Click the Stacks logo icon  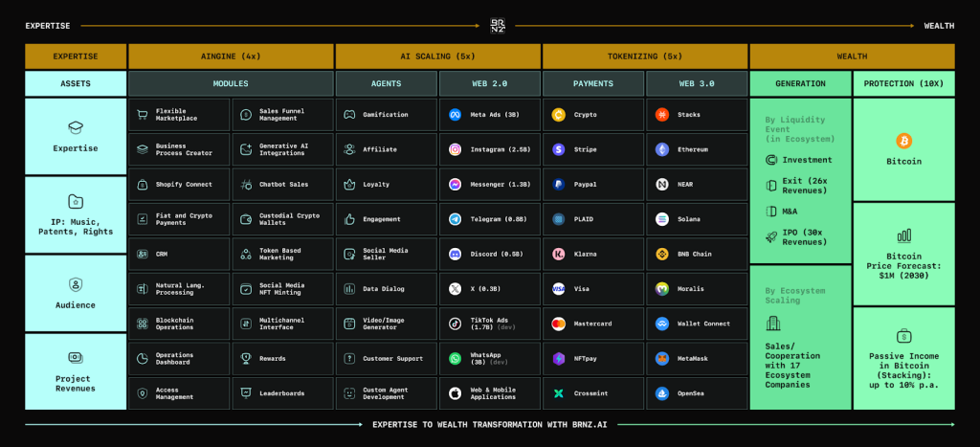662,115
